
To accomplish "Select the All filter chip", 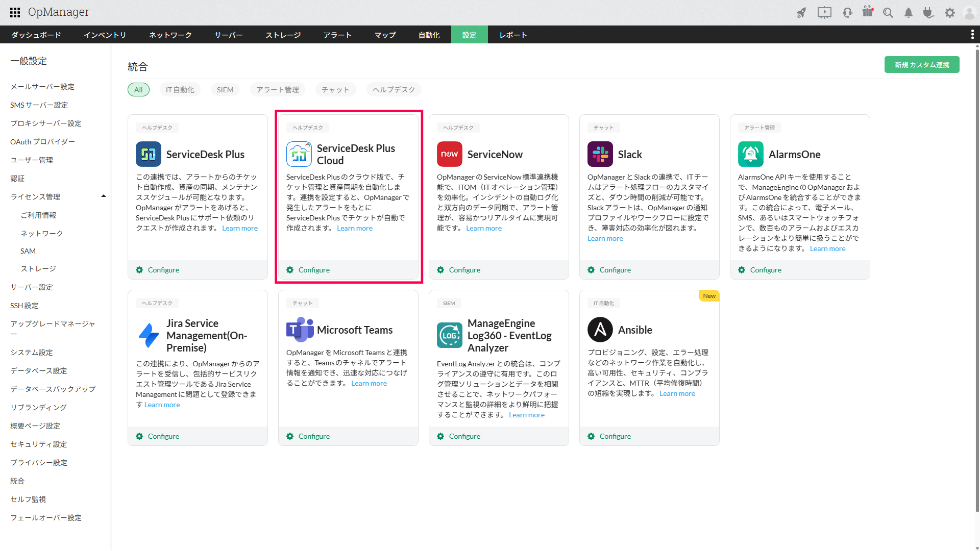I will [138, 90].
